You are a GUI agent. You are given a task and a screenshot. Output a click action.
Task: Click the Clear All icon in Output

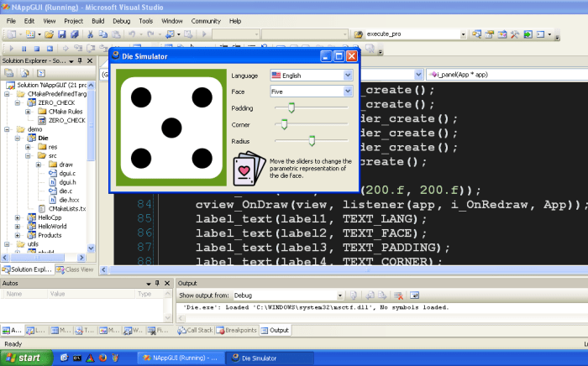click(398, 295)
